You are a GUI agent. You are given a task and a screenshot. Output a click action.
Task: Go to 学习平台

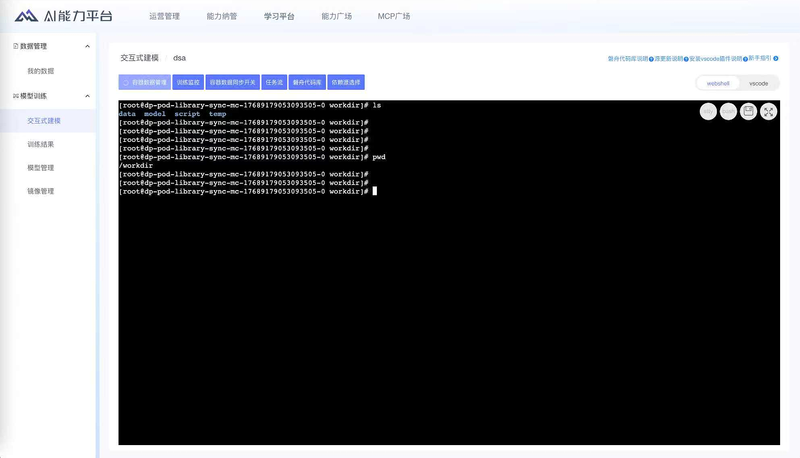click(279, 16)
